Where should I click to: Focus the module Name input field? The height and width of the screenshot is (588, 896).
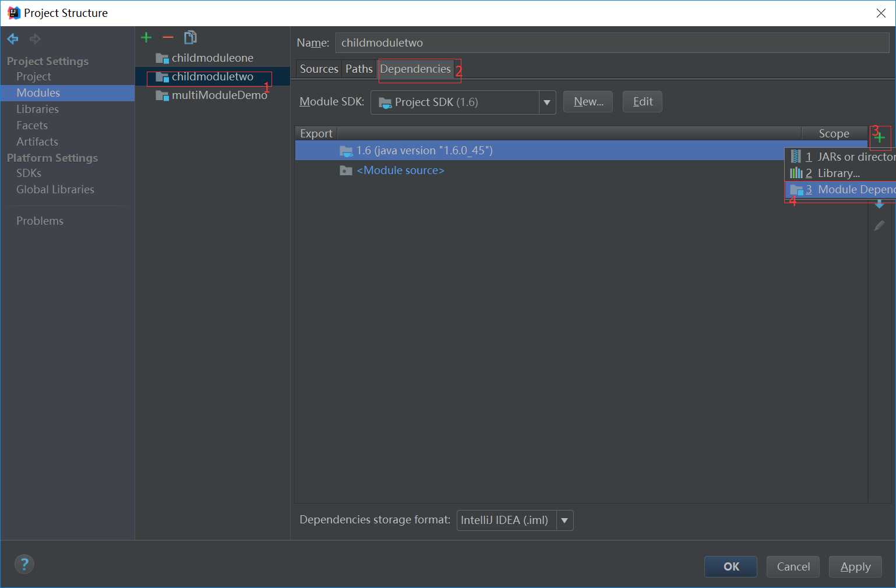[612, 42]
